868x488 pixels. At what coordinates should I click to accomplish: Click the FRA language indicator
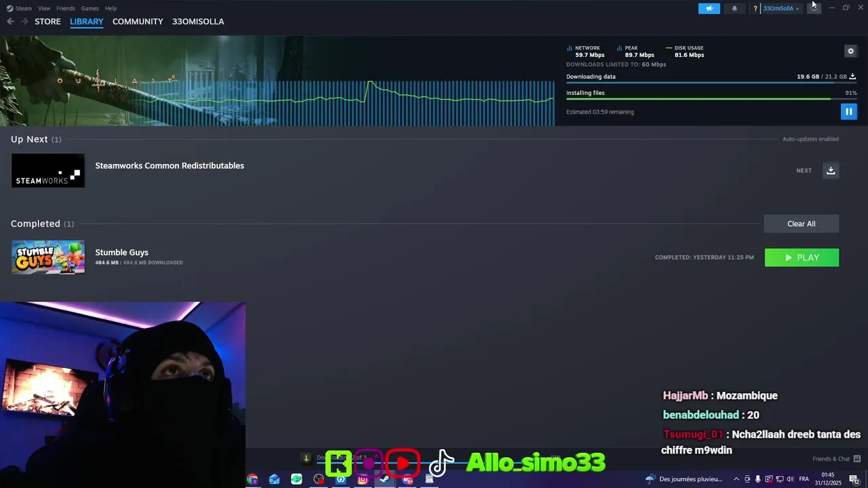coord(804,479)
